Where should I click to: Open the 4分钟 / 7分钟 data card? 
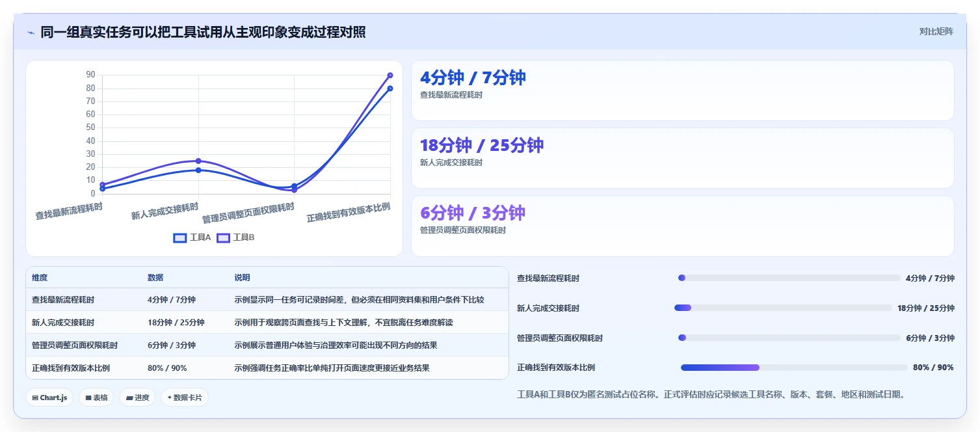[683, 90]
